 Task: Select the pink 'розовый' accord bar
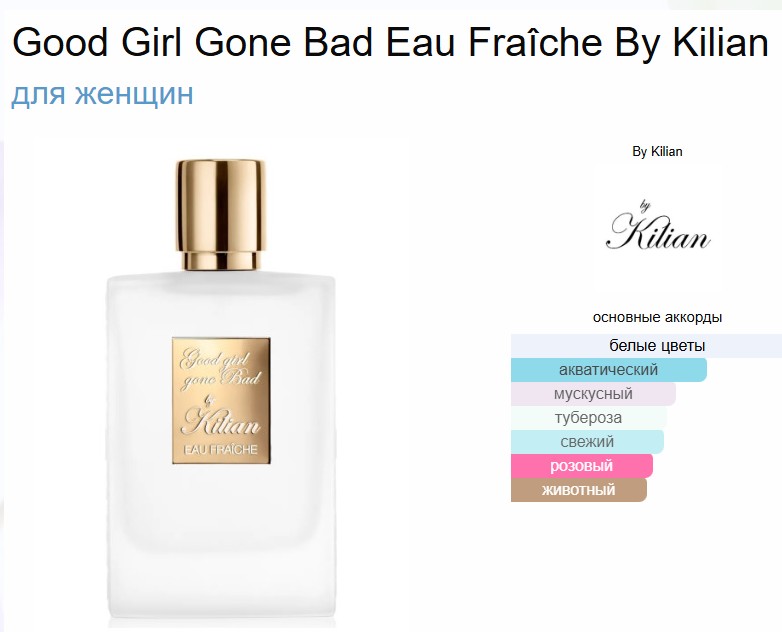pos(582,465)
